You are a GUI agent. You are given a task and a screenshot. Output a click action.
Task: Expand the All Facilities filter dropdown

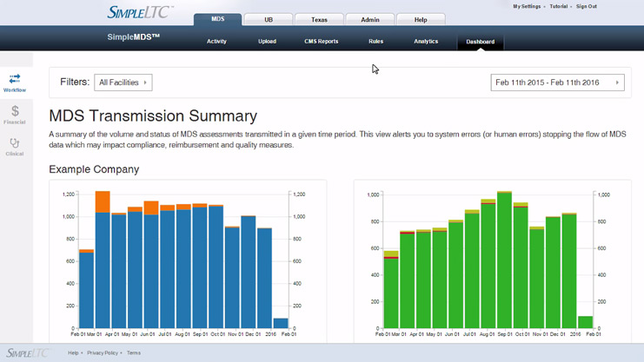point(123,82)
